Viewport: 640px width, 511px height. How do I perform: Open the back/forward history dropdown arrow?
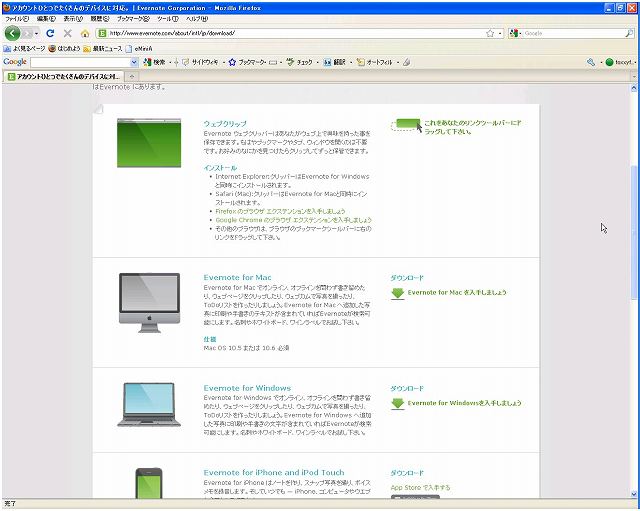tap(37, 33)
